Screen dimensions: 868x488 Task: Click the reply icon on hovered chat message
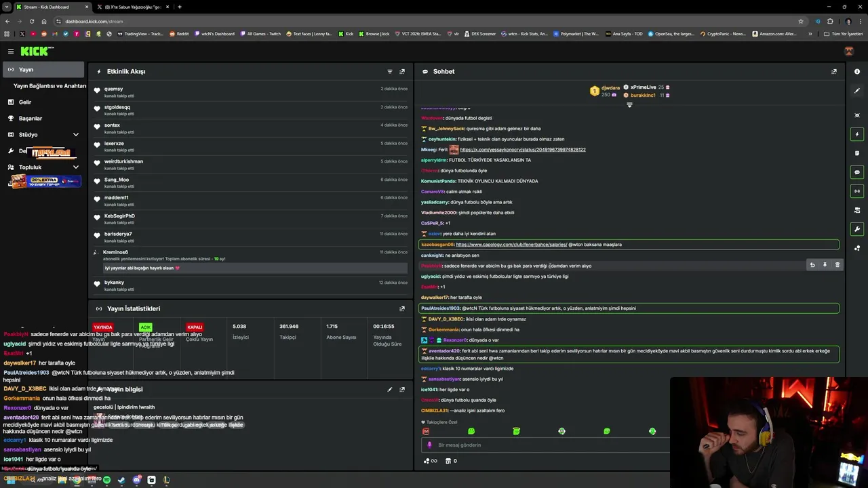[x=812, y=265]
